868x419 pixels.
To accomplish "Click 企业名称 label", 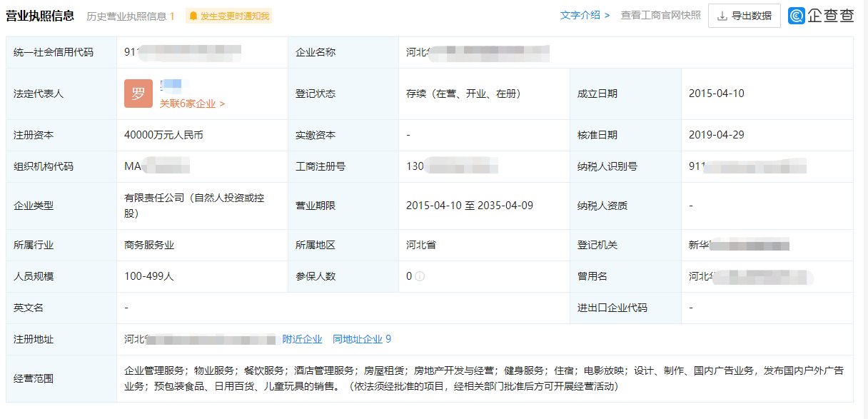I will [x=316, y=52].
